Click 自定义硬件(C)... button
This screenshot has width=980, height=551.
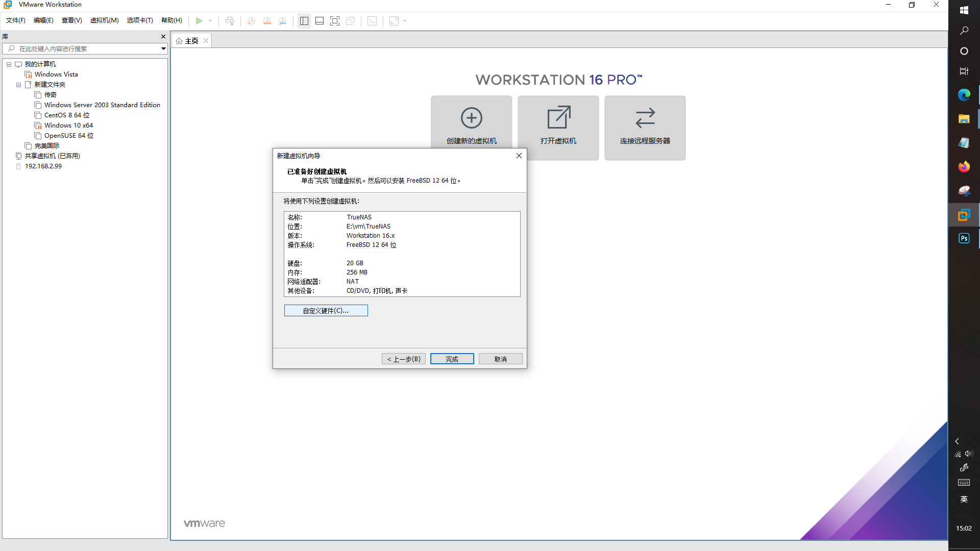(326, 311)
